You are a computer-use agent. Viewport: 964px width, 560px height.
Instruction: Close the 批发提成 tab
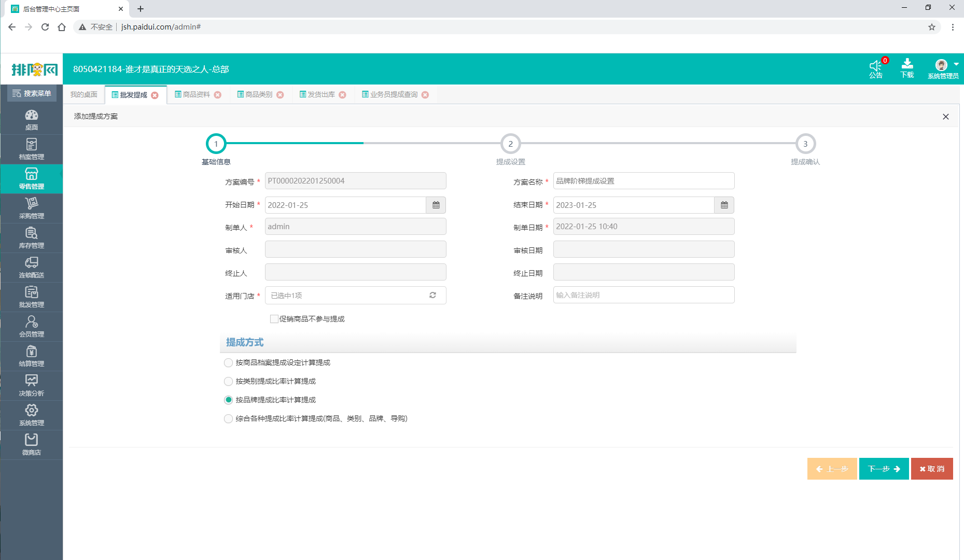coord(155,95)
